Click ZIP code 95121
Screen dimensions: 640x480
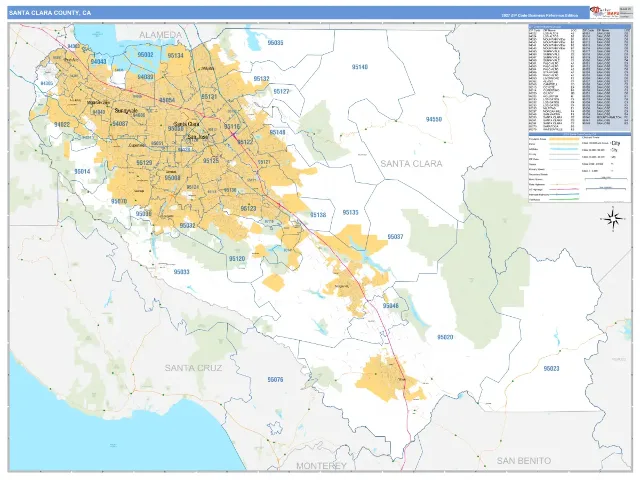pyautogui.click(x=264, y=162)
